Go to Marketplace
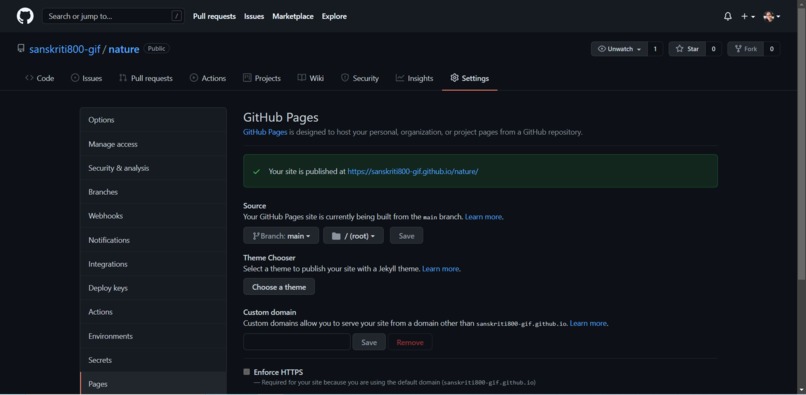The width and height of the screenshot is (806, 395). coord(292,16)
